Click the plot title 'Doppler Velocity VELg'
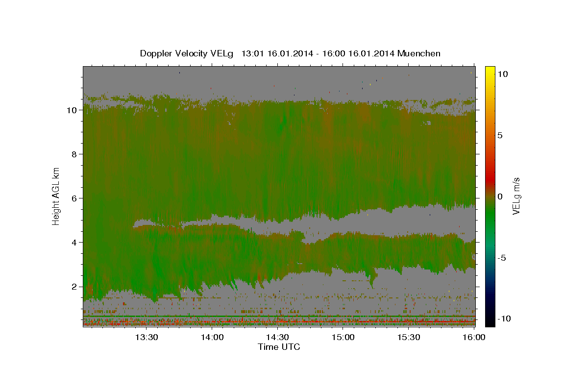The image size is (588, 392). 186,53
